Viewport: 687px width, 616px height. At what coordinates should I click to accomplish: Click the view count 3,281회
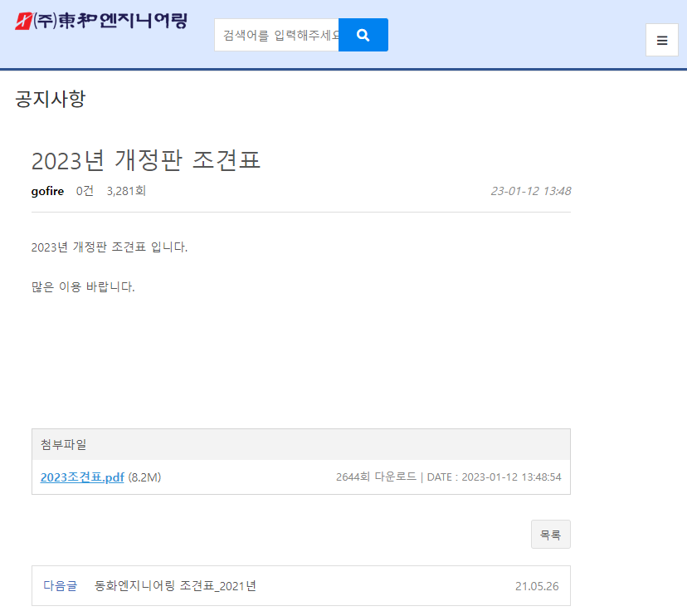(x=126, y=191)
